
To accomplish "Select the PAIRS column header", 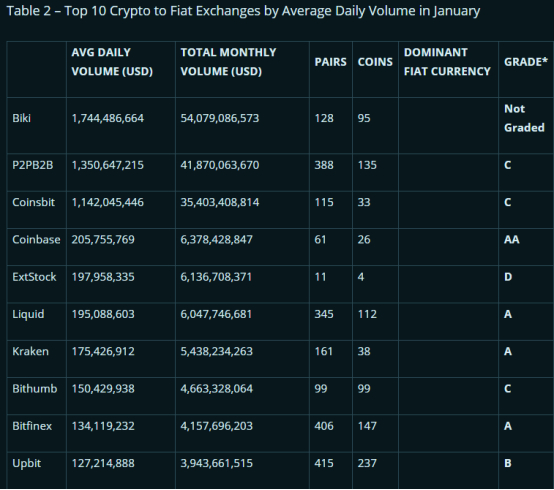I will [330, 62].
